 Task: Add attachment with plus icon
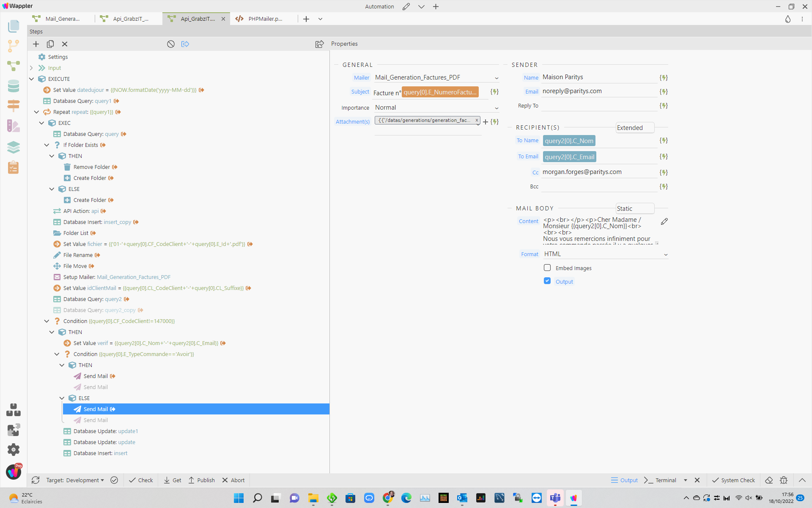pos(486,122)
